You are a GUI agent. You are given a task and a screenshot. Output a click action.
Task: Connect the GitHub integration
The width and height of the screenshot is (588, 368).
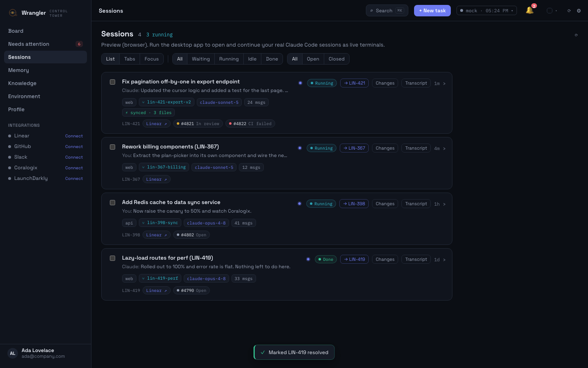(74, 146)
